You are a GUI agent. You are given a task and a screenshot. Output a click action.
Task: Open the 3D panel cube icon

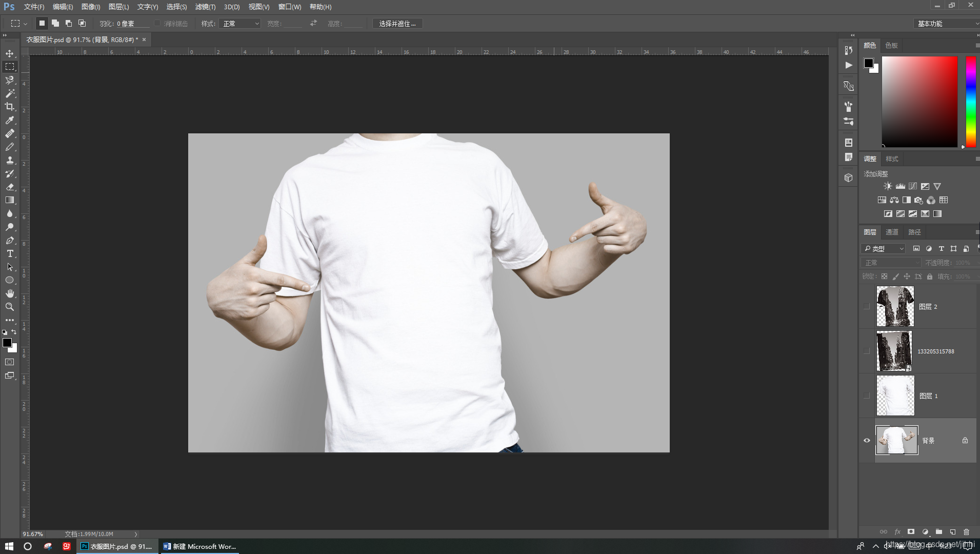coord(849,177)
